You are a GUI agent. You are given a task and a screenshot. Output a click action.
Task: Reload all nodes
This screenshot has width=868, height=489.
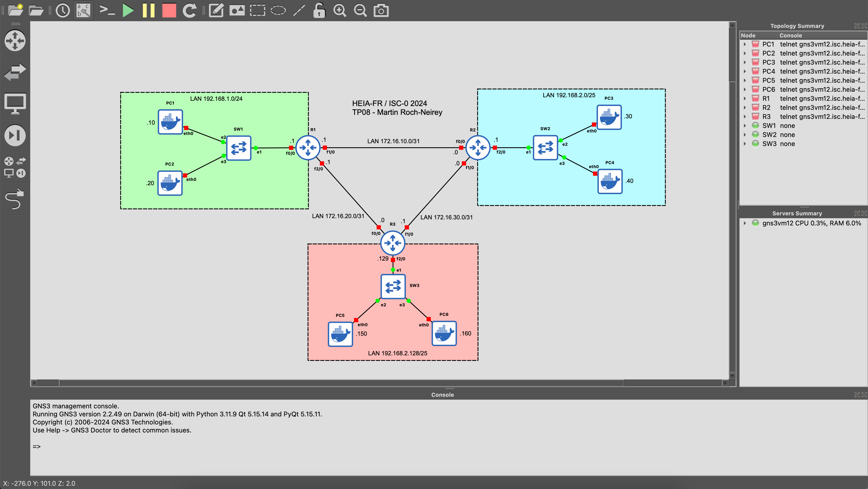pos(190,10)
